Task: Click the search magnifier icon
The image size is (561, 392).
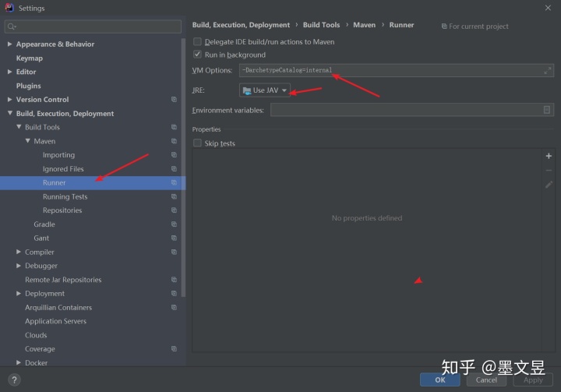Action: pos(12,26)
